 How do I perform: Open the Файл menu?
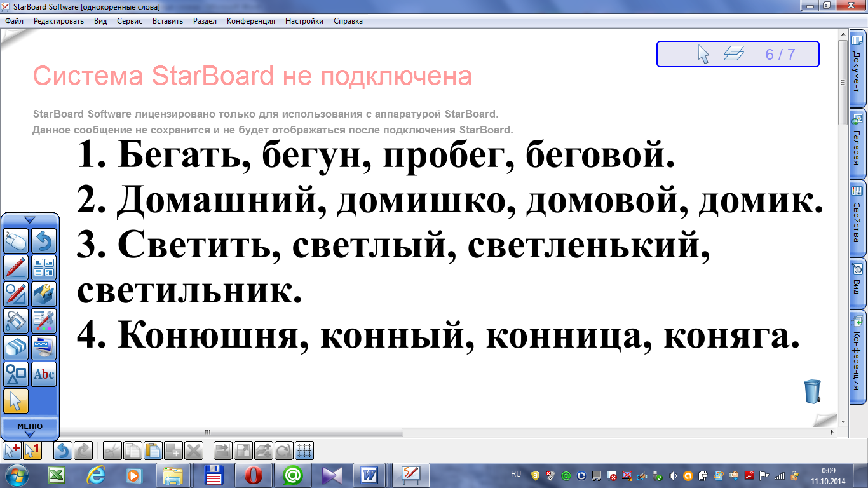click(14, 21)
